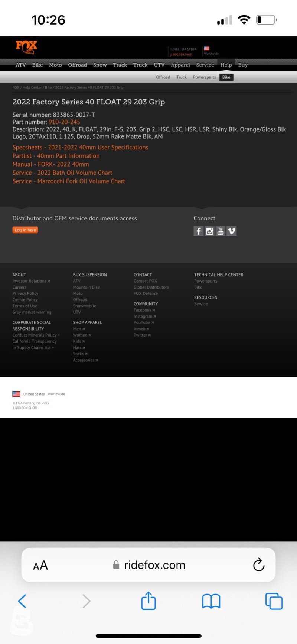Open FOX Defense footer link

pyautogui.click(x=146, y=294)
